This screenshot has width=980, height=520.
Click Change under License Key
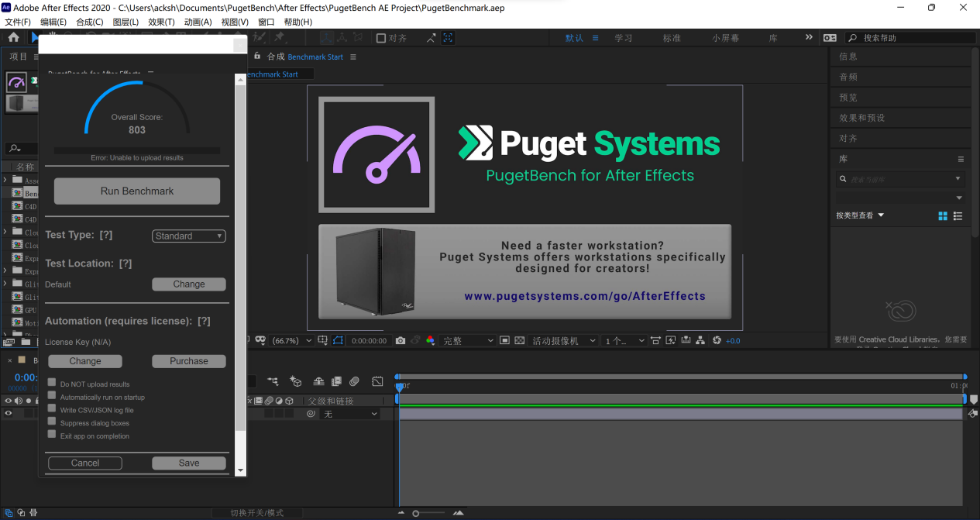(x=85, y=361)
